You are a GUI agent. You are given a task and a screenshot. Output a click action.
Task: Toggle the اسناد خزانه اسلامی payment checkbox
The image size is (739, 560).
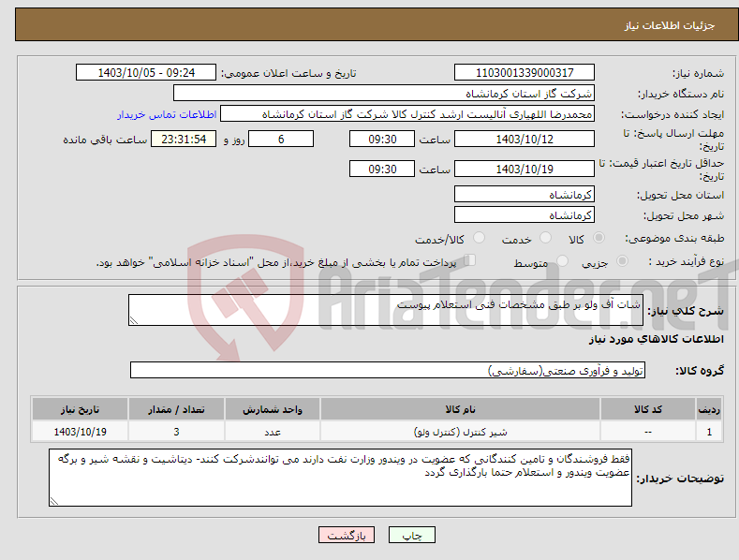click(x=470, y=260)
